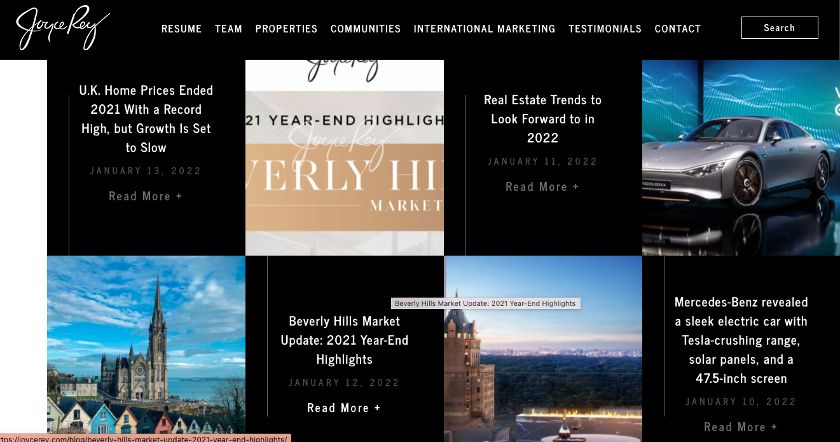Open Beverly Hills Market Update article title

tap(344, 340)
